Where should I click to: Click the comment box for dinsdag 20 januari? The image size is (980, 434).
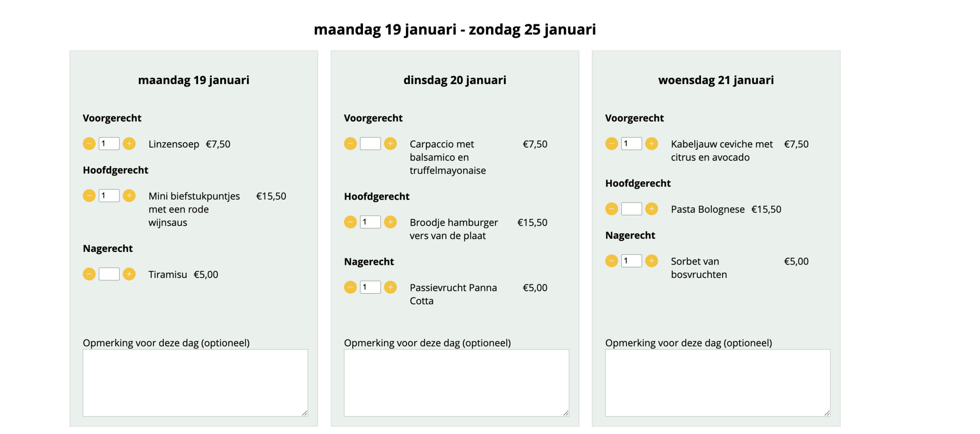[x=456, y=382]
